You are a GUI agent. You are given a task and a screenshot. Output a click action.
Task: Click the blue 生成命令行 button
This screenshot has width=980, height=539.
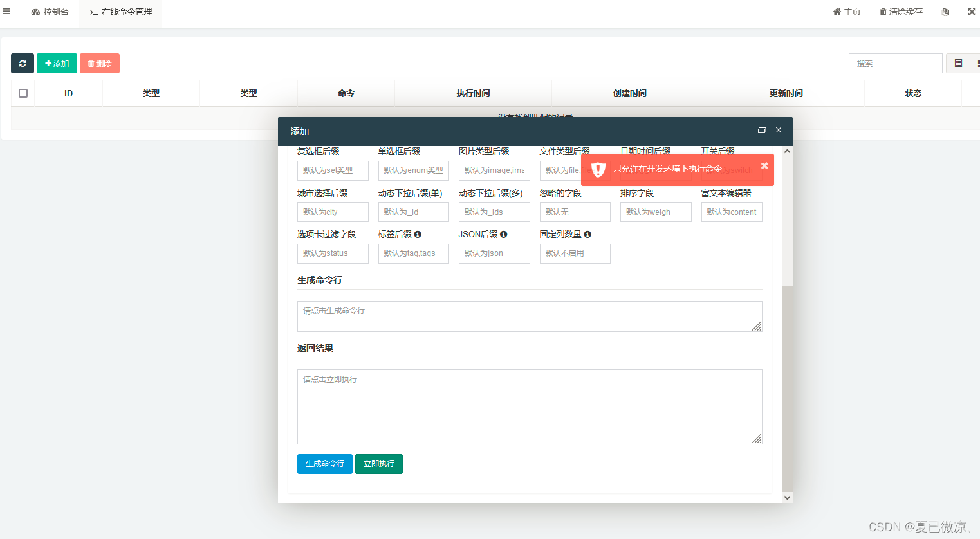coord(325,464)
